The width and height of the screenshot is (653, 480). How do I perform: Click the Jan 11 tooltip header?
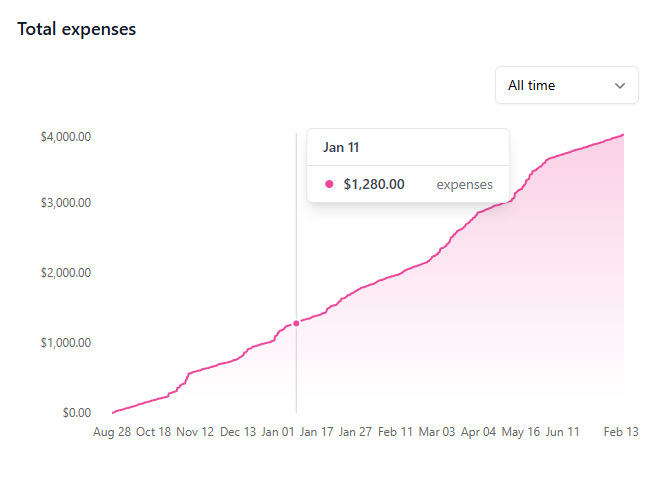coord(341,147)
